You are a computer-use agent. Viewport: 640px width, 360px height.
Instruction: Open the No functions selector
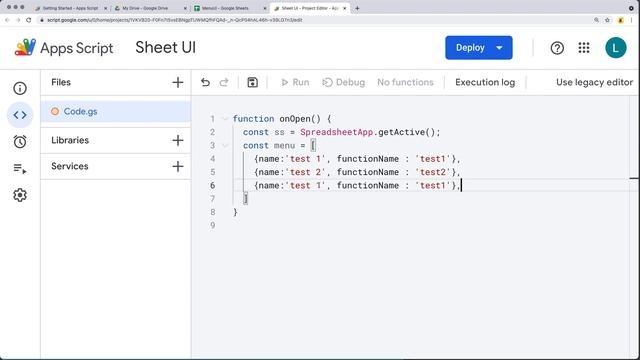405,82
